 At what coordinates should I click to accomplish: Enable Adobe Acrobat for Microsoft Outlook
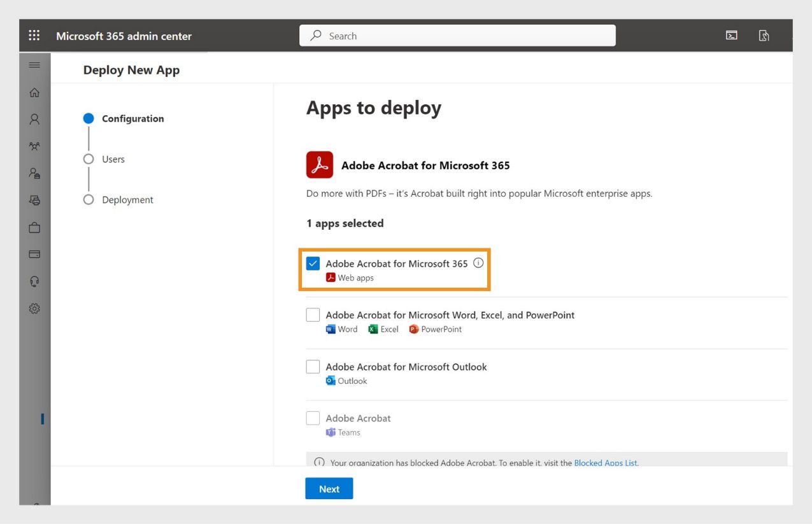(313, 366)
